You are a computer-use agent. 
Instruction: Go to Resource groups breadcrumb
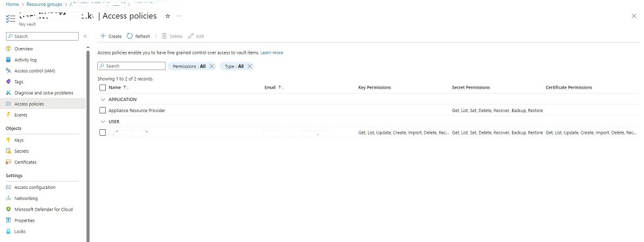point(45,4)
